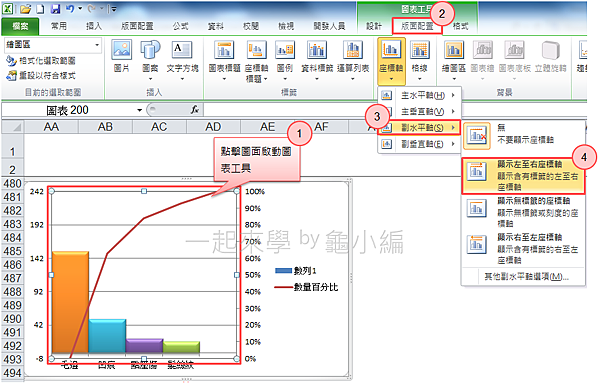Viewport: 600px width, 383px height.
Task: Open 其他副水平軸選項 (More options)
Action: click(526, 276)
